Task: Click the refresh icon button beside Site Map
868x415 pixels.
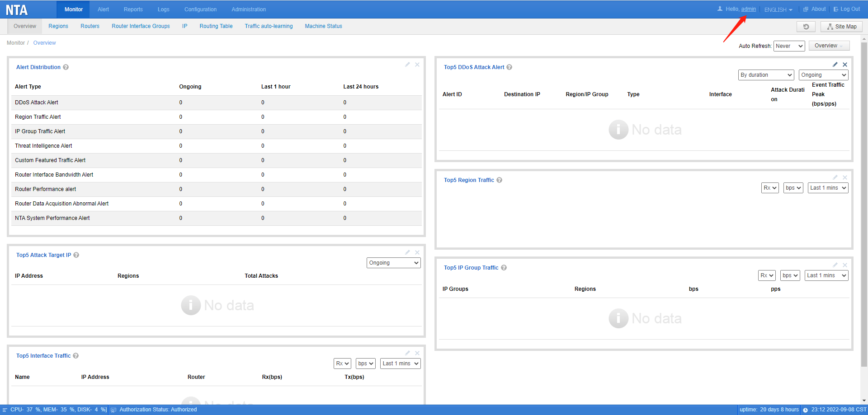Action: tap(806, 27)
